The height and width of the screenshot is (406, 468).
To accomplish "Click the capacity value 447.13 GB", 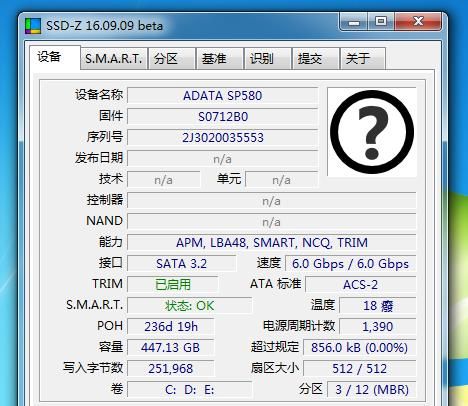I will click(171, 348).
